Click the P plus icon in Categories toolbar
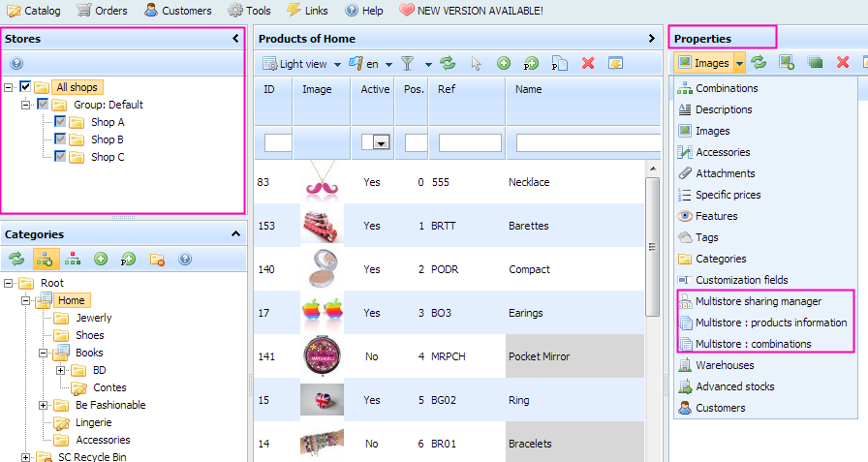The image size is (868, 462). [x=129, y=259]
